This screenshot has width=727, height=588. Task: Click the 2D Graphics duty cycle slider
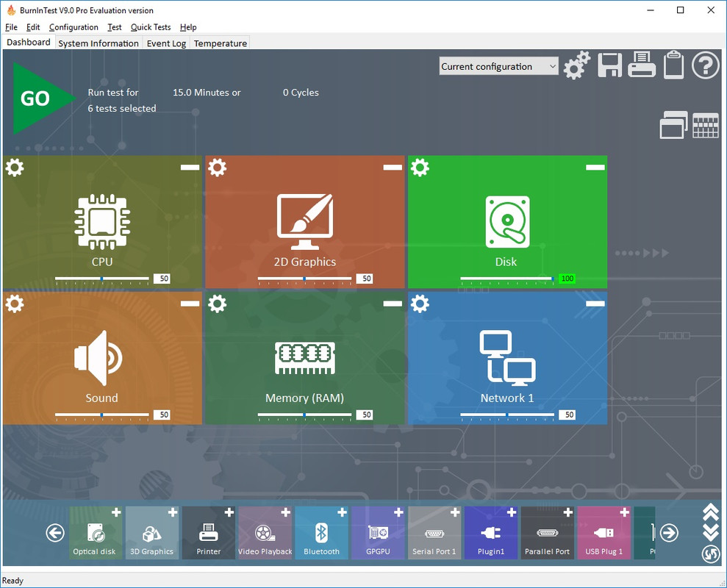(304, 279)
